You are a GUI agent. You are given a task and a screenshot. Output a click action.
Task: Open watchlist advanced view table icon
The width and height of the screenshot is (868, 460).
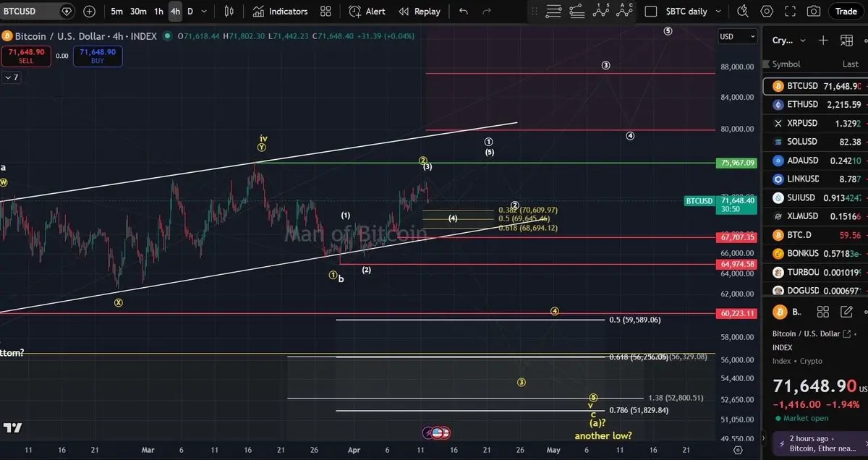coord(846,41)
